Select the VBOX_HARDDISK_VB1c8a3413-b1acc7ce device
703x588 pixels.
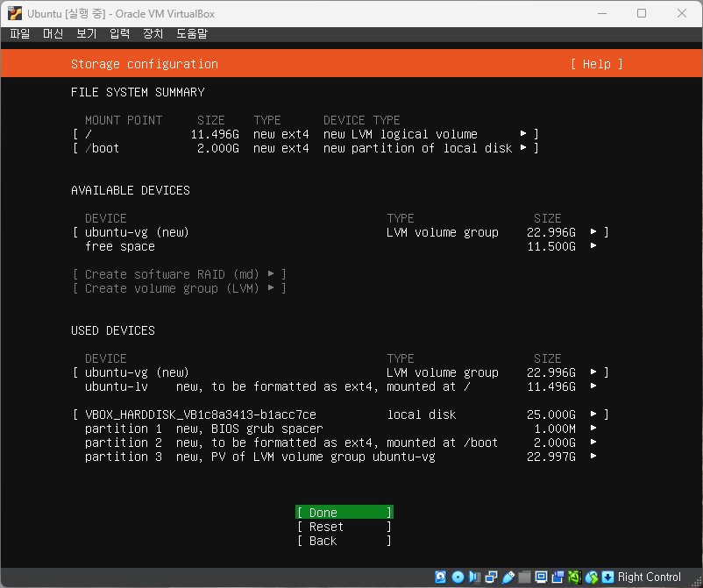201,414
